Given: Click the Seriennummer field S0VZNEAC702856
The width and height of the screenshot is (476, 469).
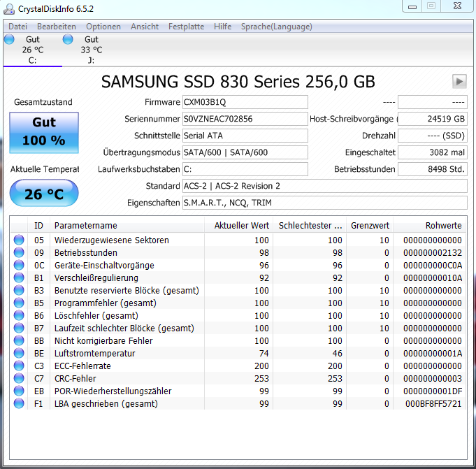Looking at the screenshot, I should pos(245,119).
